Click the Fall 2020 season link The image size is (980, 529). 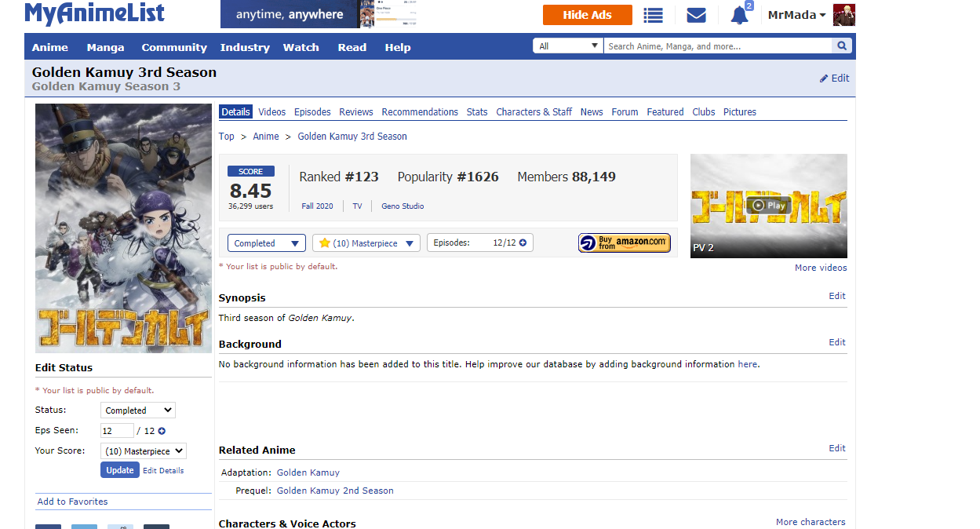pos(317,206)
